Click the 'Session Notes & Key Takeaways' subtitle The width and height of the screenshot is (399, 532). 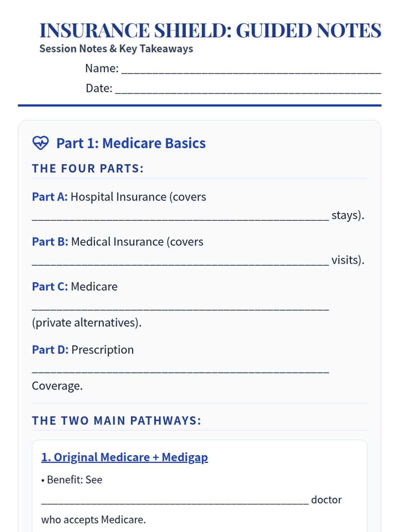tap(116, 49)
